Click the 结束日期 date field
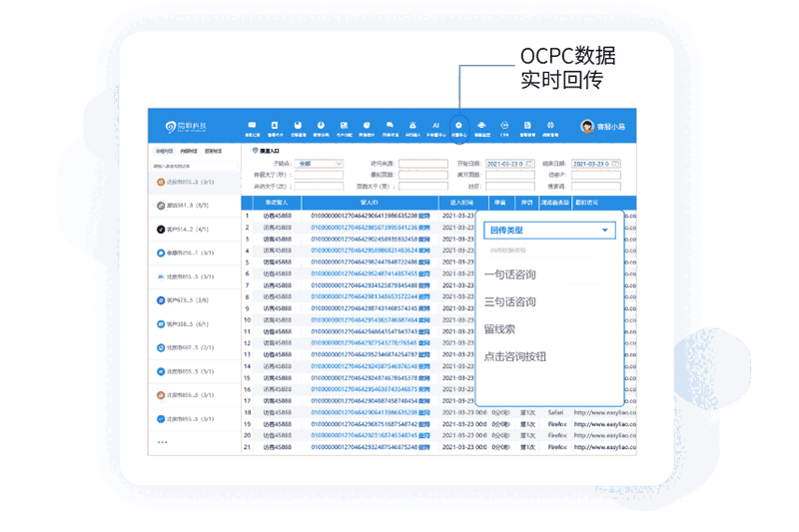This screenshot has width=799, height=532. (595, 164)
